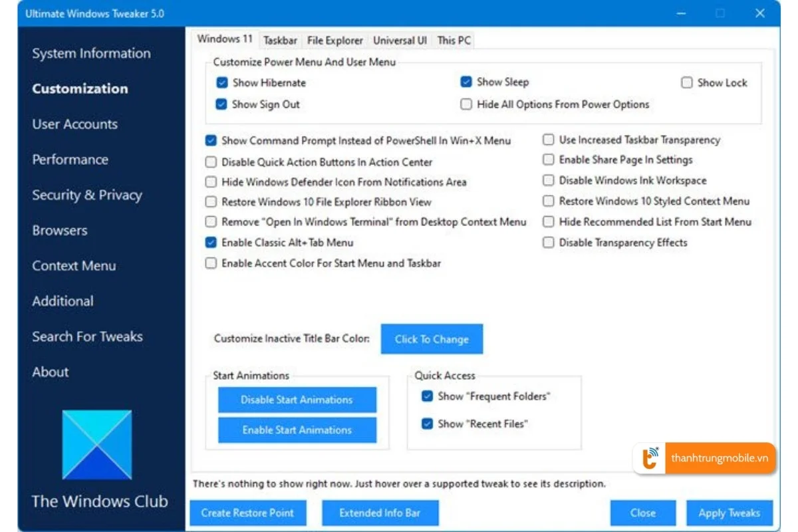Click Disable Start Animations
Image resolution: width=798 pixels, height=532 pixels.
(x=297, y=400)
